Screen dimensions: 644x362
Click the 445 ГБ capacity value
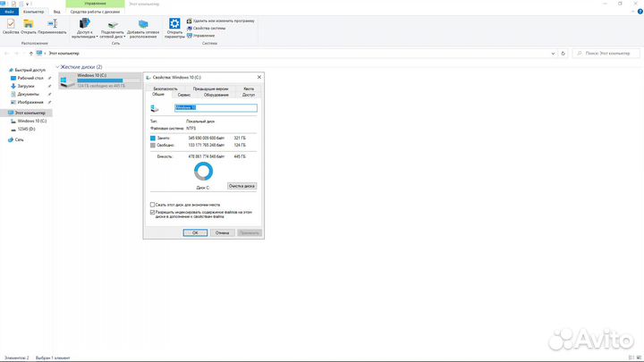[x=240, y=156]
